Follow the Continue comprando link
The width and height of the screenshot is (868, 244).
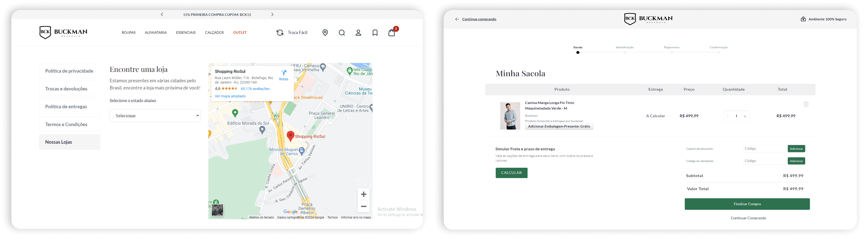pos(479,19)
